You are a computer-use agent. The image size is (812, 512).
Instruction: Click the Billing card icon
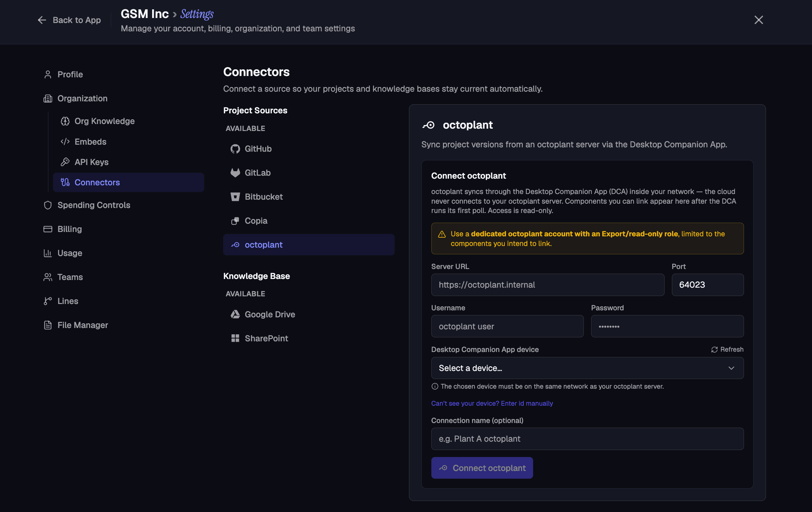coord(48,229)
